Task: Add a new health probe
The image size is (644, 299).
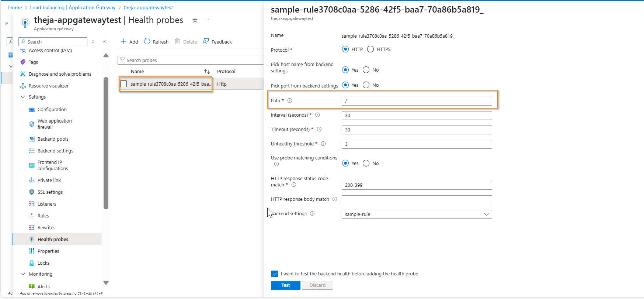Action: point(129,42)
